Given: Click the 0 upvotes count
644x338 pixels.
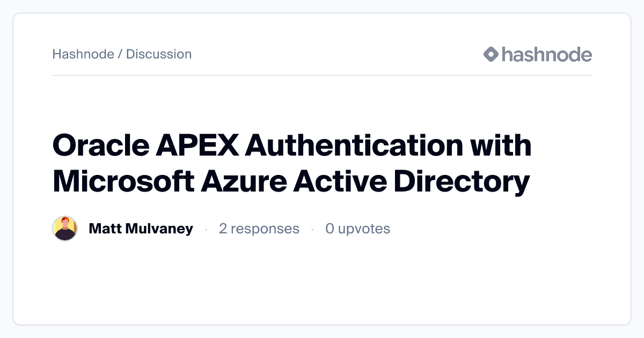Looking at the screenshot, I should click(357, 229).
